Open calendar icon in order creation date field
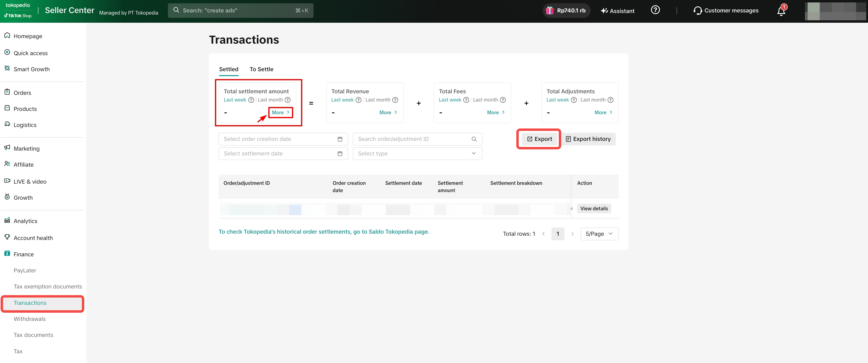This screenshot has height=363, width=868. (x=340, y=139)
